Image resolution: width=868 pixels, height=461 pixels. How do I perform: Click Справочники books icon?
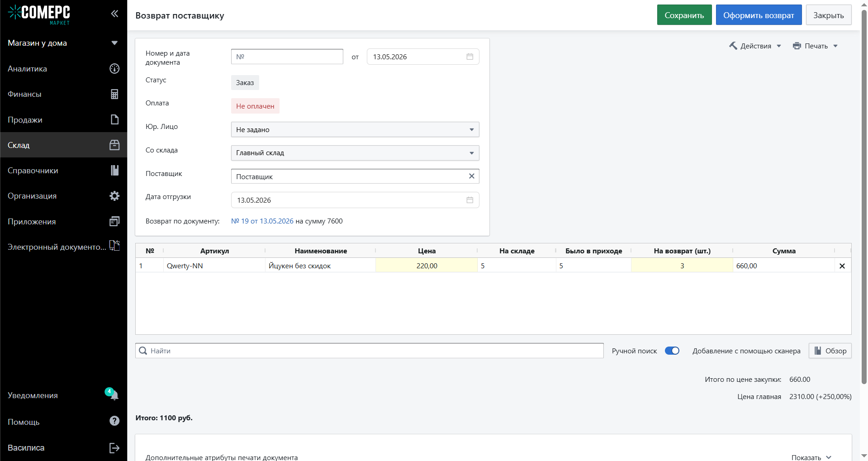pyautogui.click(x=114, y=170)
